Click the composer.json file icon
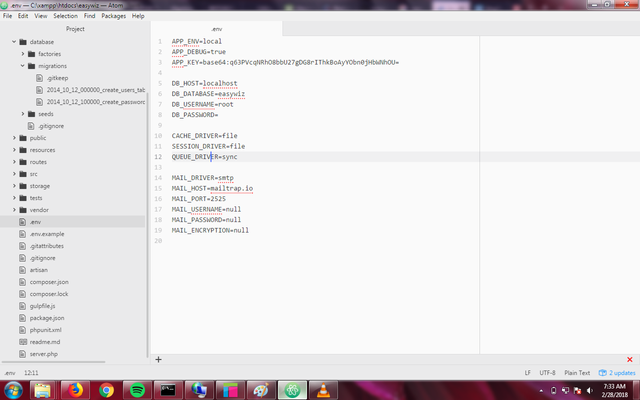Screen dimensions: 640x400 [22, 282]
